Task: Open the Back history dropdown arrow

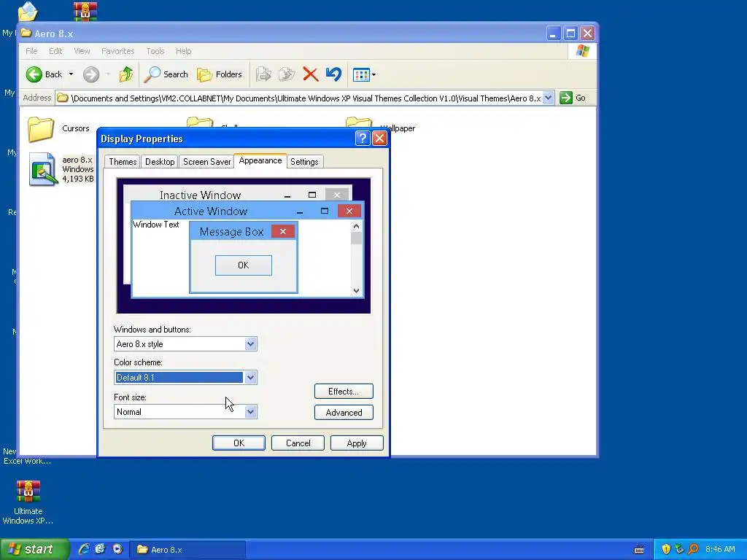Action: coord(71,74)
